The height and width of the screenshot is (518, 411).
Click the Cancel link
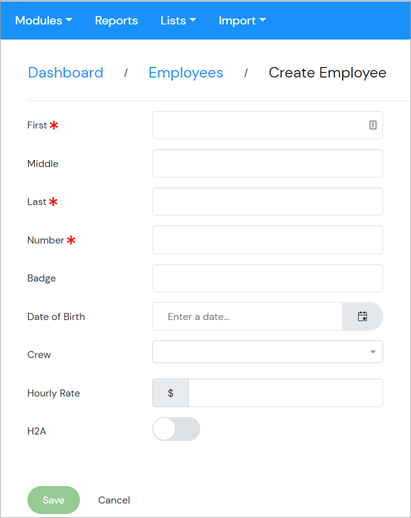[x=114, y=500]
